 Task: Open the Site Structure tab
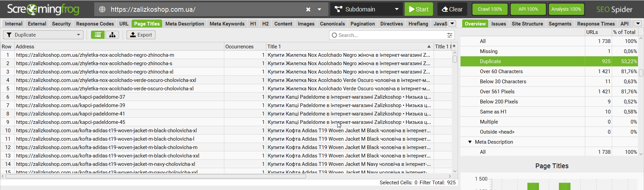click(527, 24)
